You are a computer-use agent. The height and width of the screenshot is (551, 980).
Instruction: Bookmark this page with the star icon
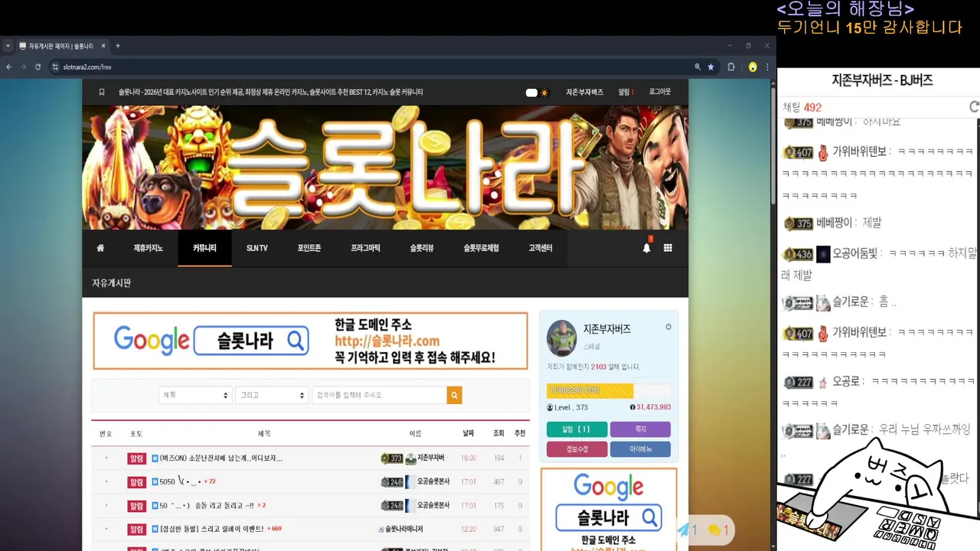click(710, 67)
